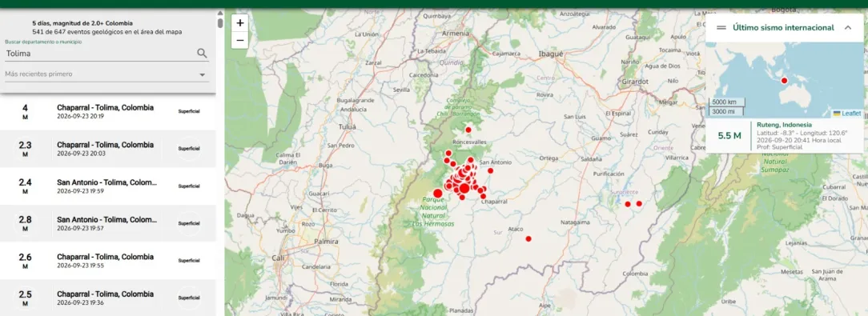Click the red marker near Ataco
The image size is (868, 316).
(528, 238)
